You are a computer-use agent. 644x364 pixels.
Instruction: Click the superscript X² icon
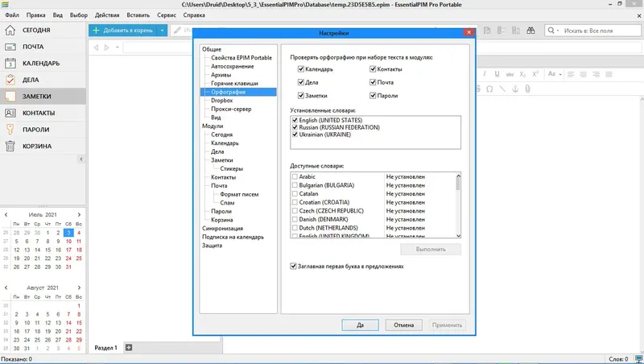pos(535,74)
